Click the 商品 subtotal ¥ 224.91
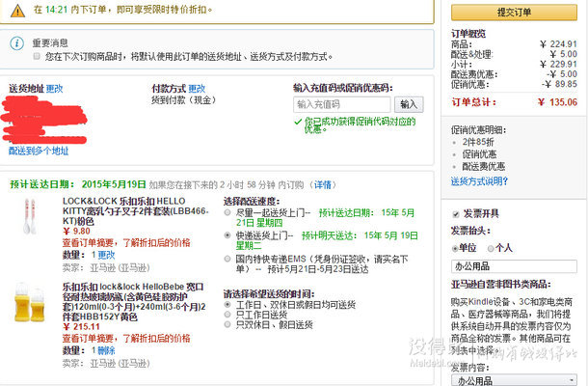Viewport: 588px width, 386px height. point(558,44)
